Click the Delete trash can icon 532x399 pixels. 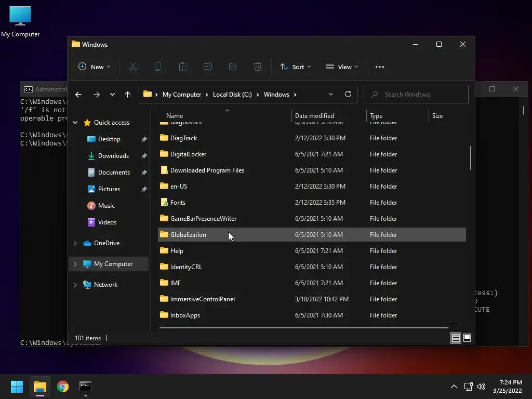[x=258, y=67]
